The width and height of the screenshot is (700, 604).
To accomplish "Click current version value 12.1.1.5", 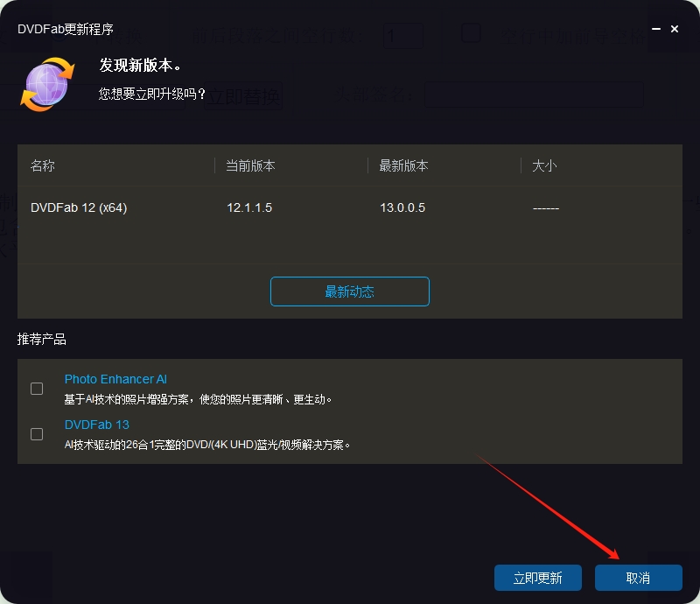I will (249, 207).
